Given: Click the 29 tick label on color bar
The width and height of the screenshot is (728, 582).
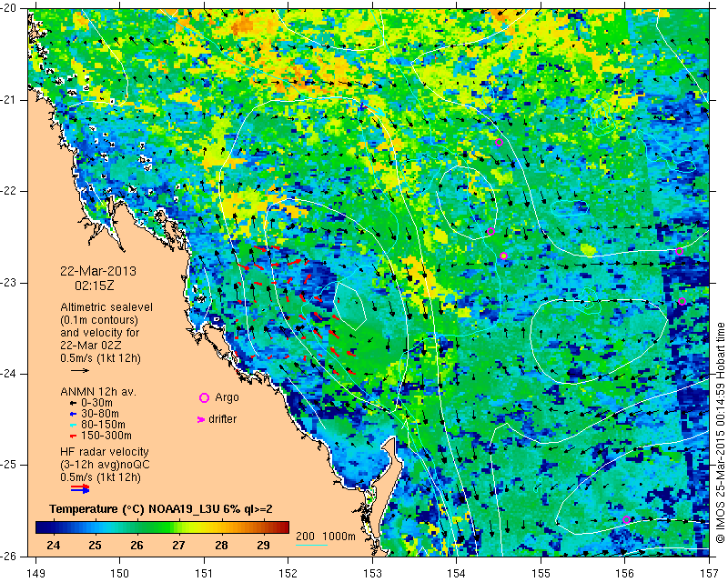Looking at the screenshot, I should tap(263, 546).
